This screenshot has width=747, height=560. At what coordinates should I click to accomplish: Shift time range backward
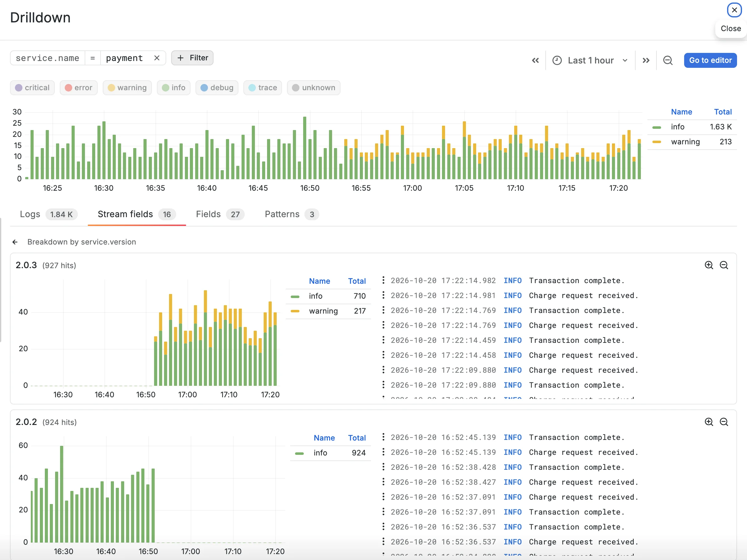(x=535, y=60)
